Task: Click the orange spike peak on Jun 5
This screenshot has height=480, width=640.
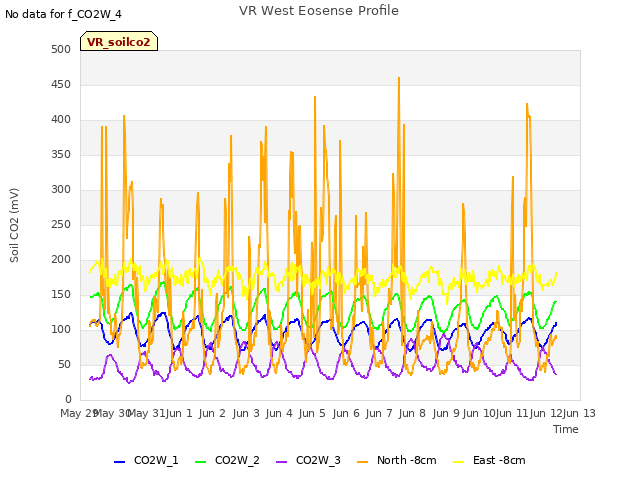Action: (315, 97)
